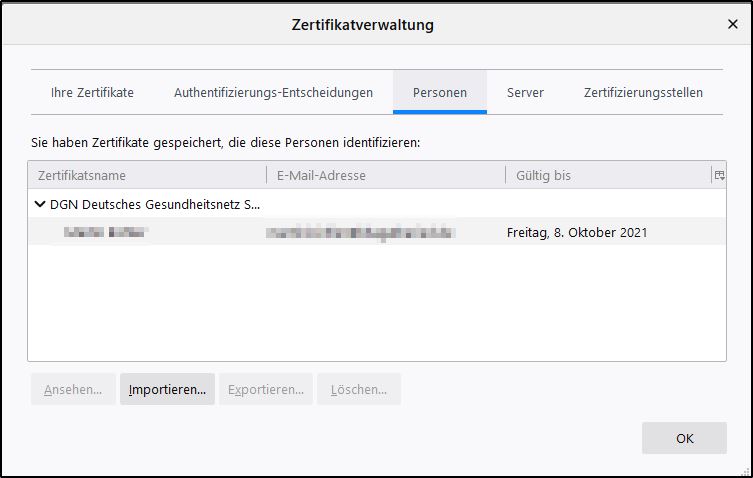
Task: Switch to the Ihre Zertifikate tab
Action: point(92,93)
